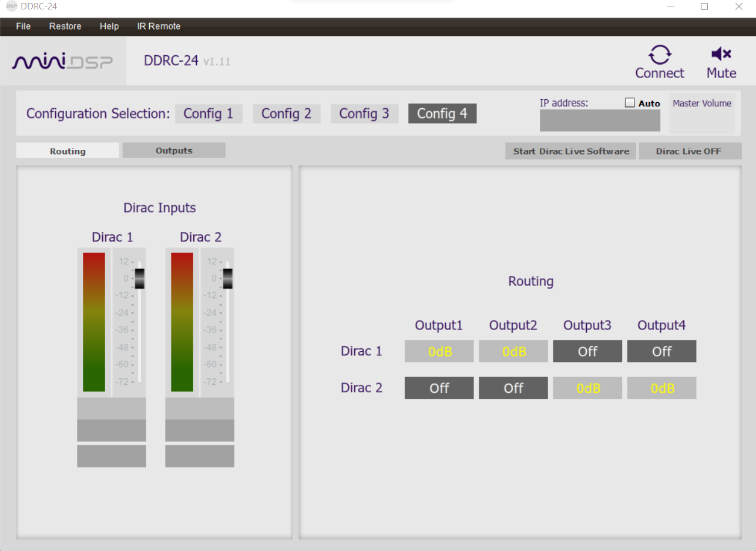Toggle Dirac 2 to Output2 routing
This screenshot has height=551, width=756.
513,388
